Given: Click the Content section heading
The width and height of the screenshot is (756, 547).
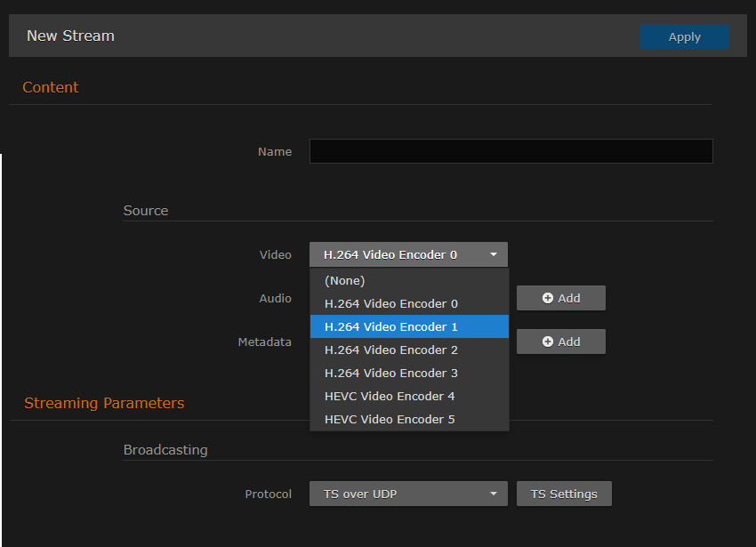Looking at the screenshot, I should coord(50,87).
